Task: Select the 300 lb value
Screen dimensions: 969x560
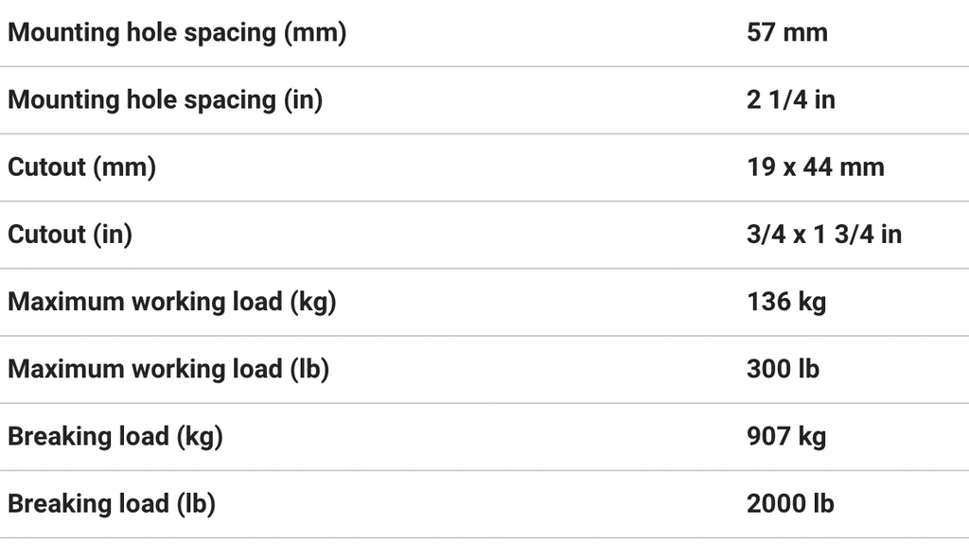Action: (x=783, y=370)
